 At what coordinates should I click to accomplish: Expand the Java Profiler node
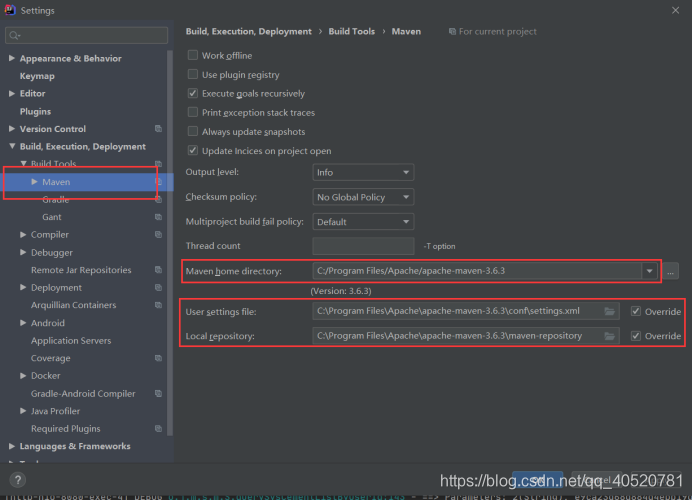23,411
